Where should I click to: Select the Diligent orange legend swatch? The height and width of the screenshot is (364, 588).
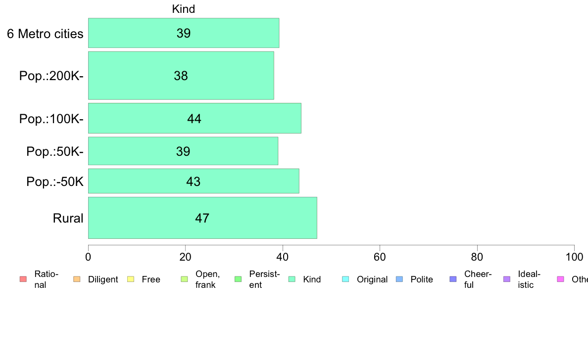pyautogui.click(x=77, y=279)
